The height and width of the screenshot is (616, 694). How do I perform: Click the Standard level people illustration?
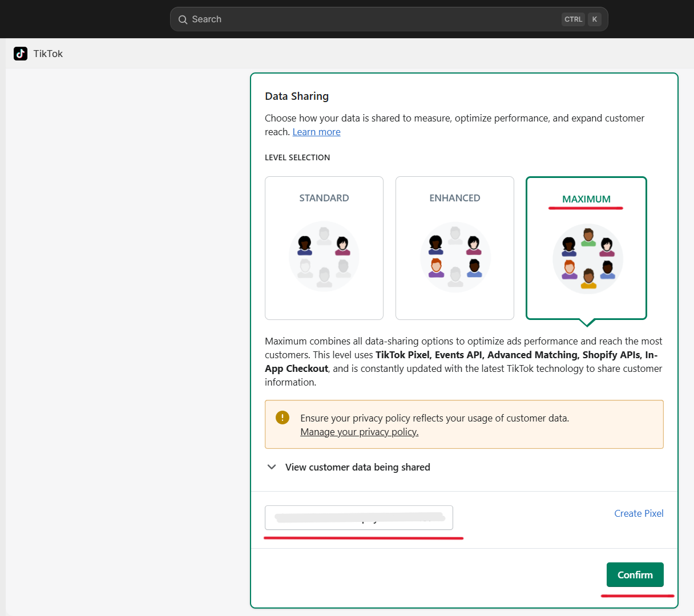point(324,257)
